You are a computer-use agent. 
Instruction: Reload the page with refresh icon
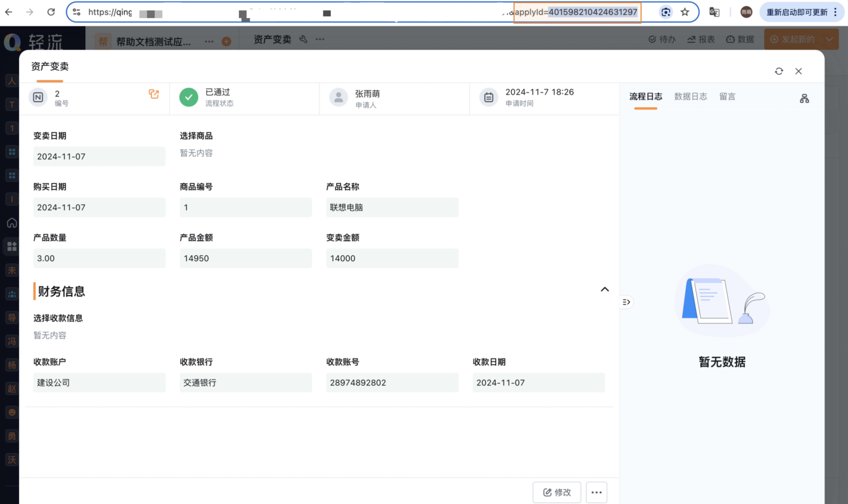(51, 12)
